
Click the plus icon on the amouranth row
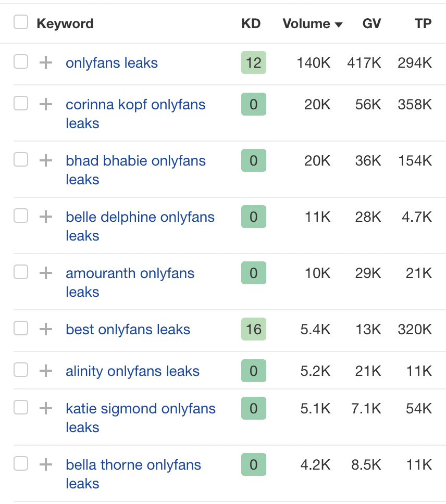[x=46, y=273]
